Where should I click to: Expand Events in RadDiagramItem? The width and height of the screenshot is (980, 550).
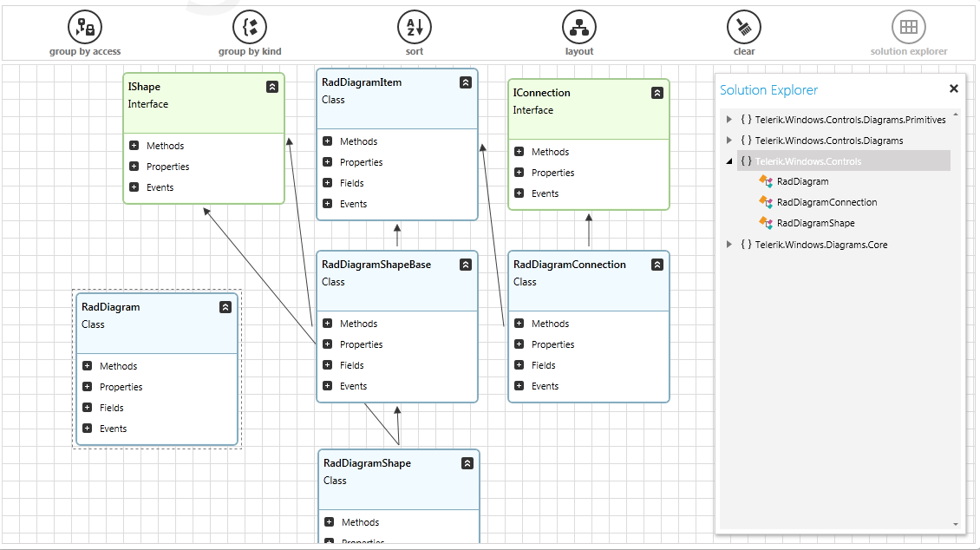[328, 203]
